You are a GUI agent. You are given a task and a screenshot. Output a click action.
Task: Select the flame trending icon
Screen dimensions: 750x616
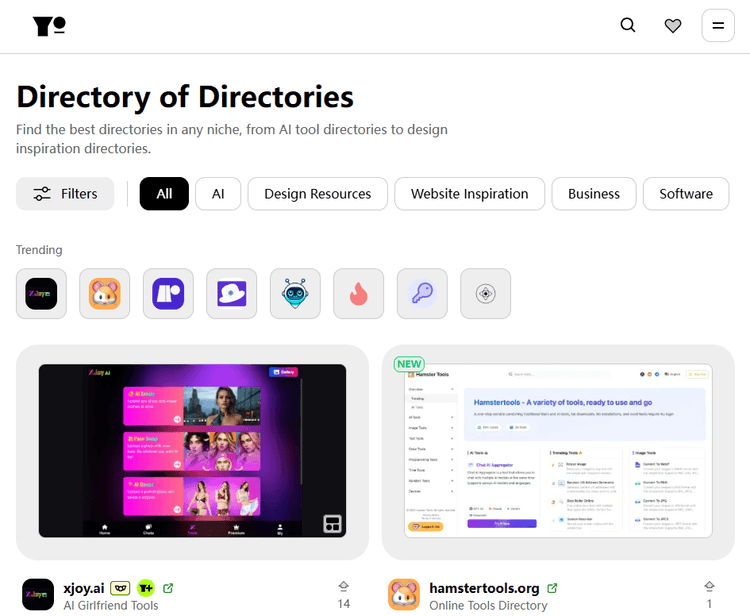(x=359, y=294)
